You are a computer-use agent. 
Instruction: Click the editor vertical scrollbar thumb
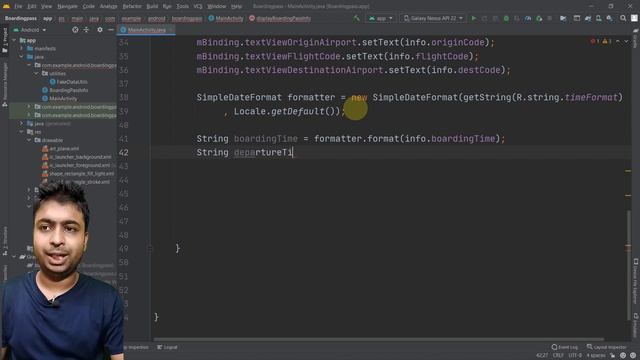click(629, 265)
